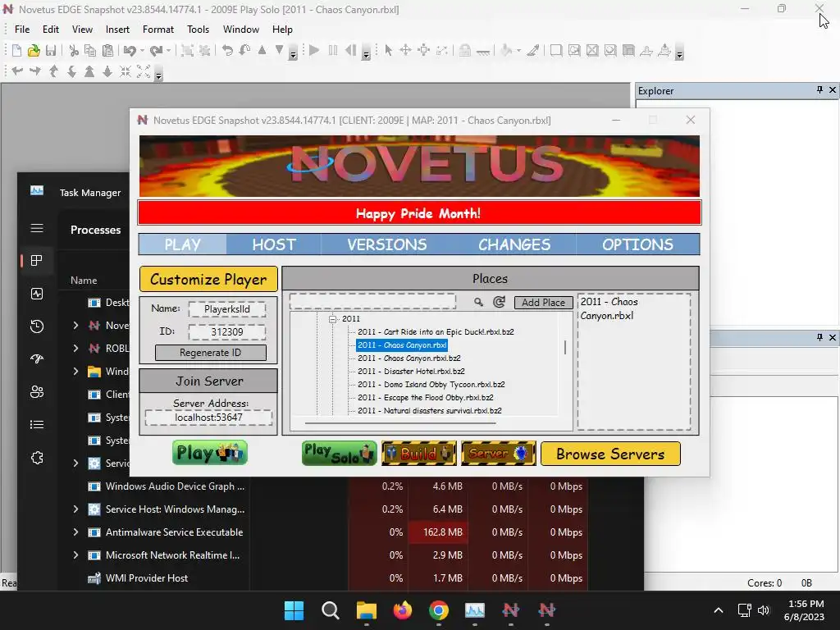This screenshot has width=840, height=630.
Task: Expand Microsoft Network Realtime row
Action: [75, 555]
